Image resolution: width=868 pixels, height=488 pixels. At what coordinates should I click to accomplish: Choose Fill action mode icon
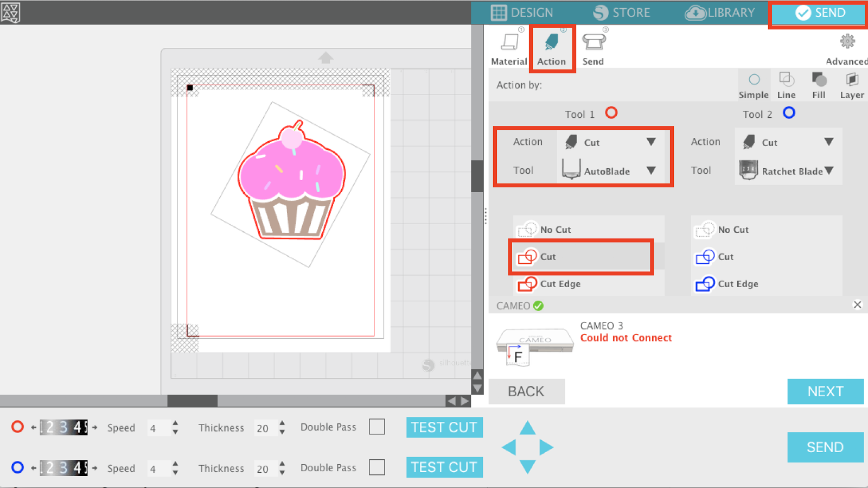click(x=819, y=80)
